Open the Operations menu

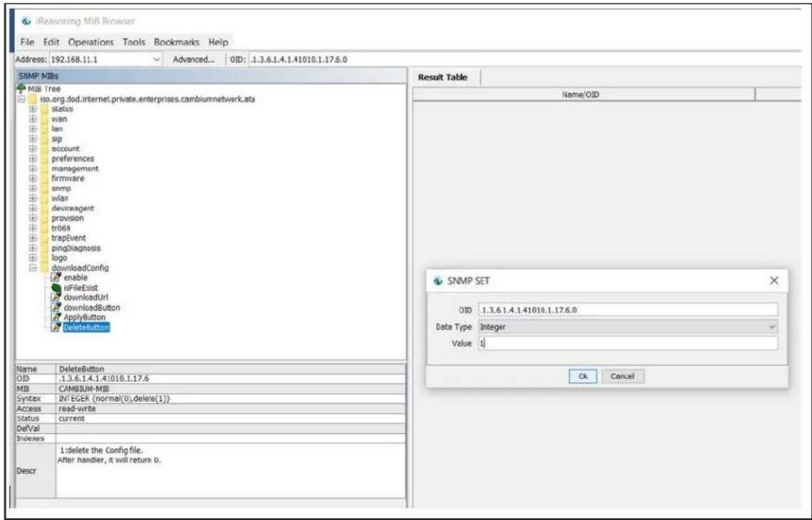click(x=91, y=42)
